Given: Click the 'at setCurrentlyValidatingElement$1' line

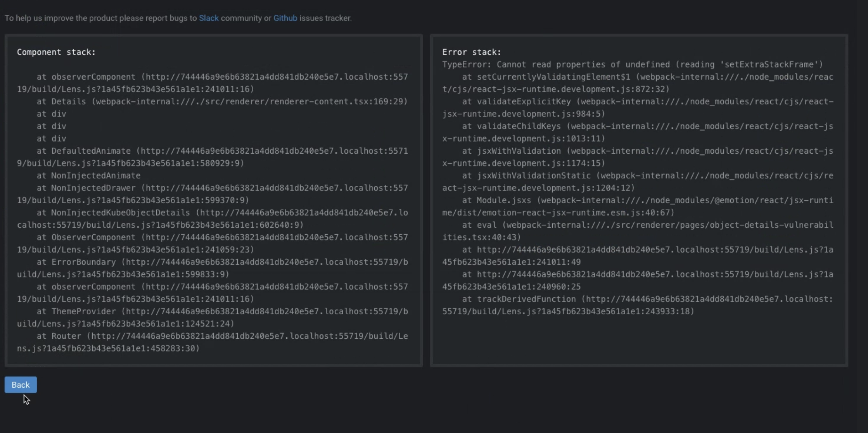Looking at the screenshot, I should pyautogui.click(x=638, y=83).
